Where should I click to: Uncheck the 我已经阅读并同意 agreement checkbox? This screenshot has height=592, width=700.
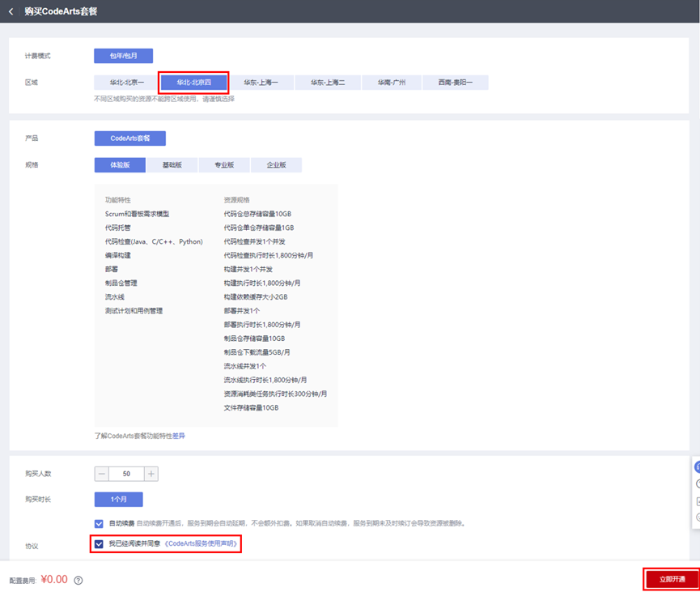[99, 544]
